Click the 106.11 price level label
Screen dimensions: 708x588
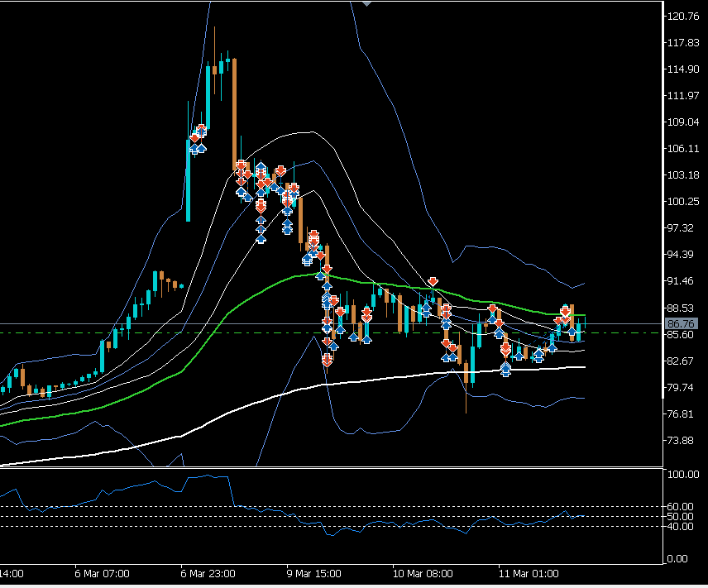click(x=683, y=149)
